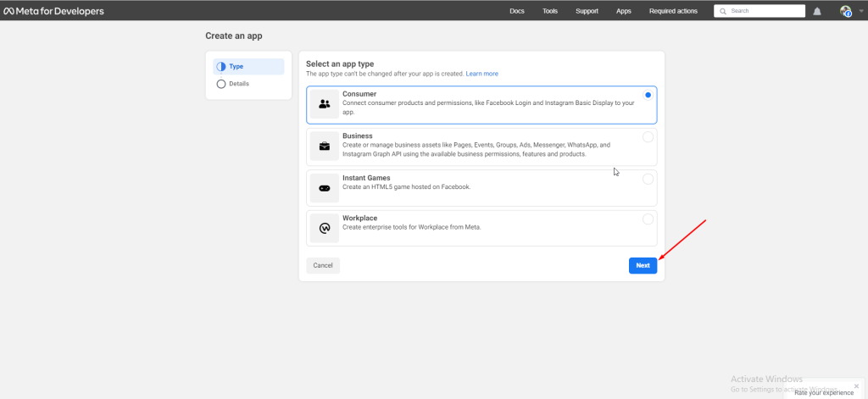Screen dimensions: 868x399
Task: Open the Tools menu
Action: click(550, 11)
